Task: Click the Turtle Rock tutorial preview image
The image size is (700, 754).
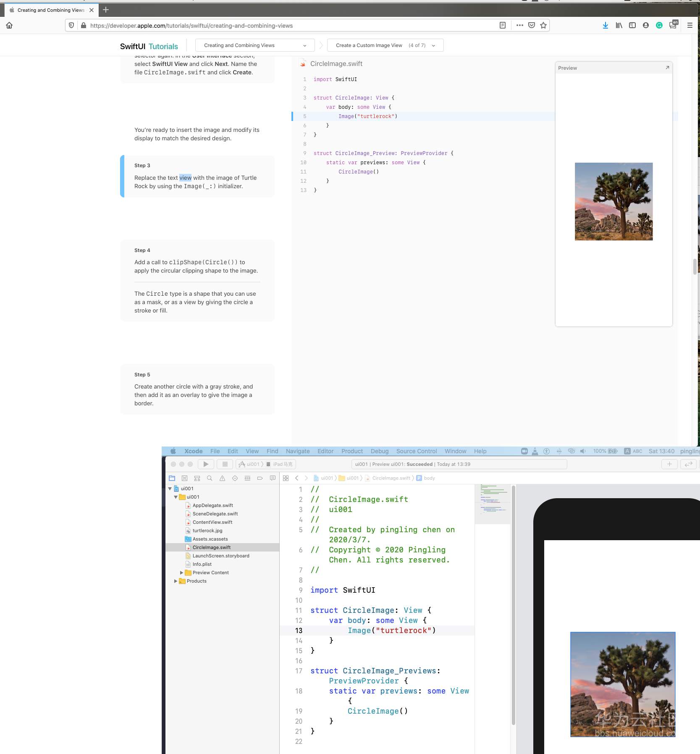Action: click(x=613, y=201)
